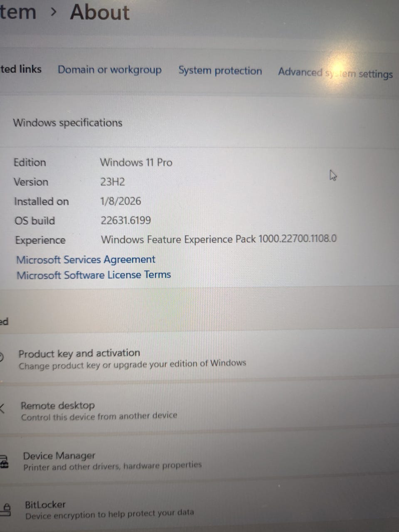399x532 pixels.
Task: Click the About breadcrumb title
Action: click(100, 12)
